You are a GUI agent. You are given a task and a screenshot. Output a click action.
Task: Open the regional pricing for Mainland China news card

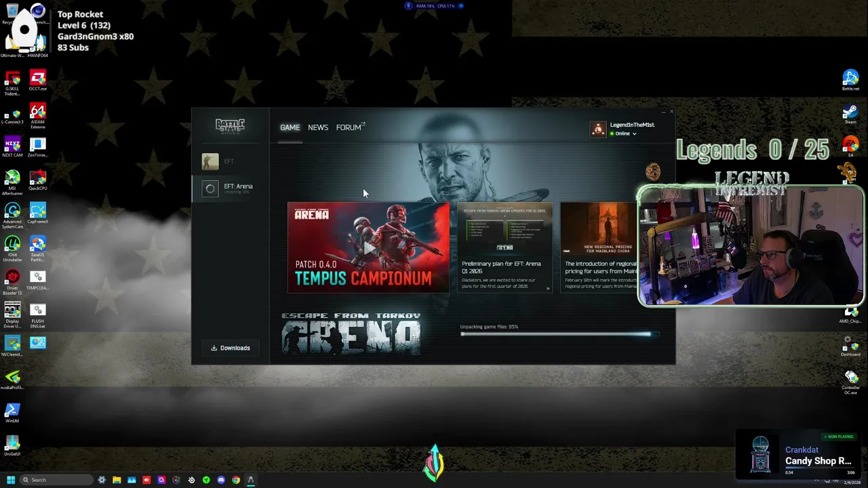599,247
